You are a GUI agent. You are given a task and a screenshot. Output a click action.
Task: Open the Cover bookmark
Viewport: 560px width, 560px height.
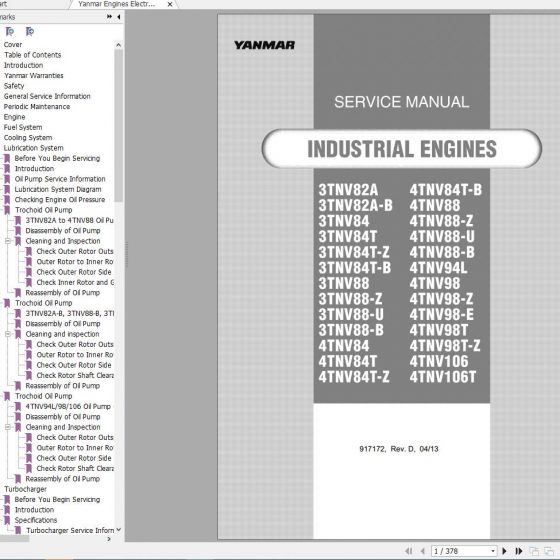13,45
